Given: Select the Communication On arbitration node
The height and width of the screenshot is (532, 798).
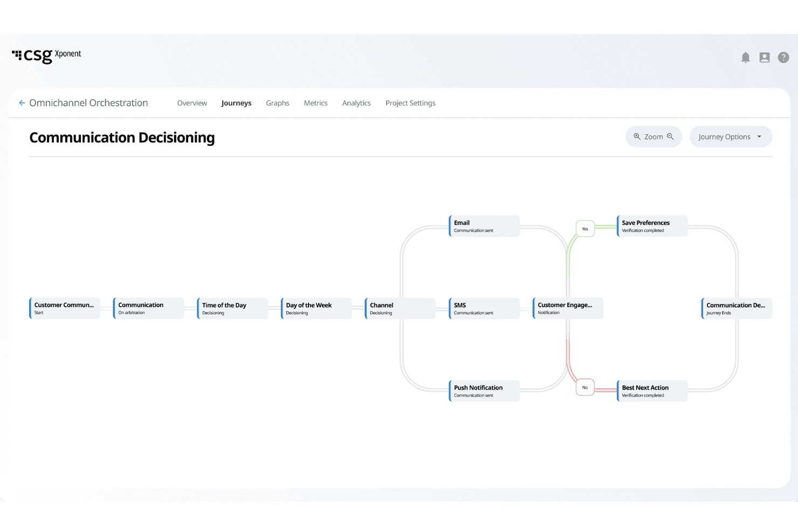Looking at the screenshot, I should point(148,308).
